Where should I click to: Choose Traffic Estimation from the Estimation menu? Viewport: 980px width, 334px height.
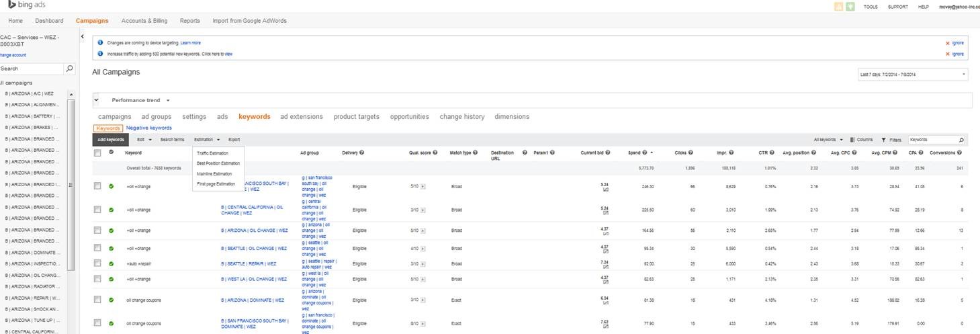212,153
